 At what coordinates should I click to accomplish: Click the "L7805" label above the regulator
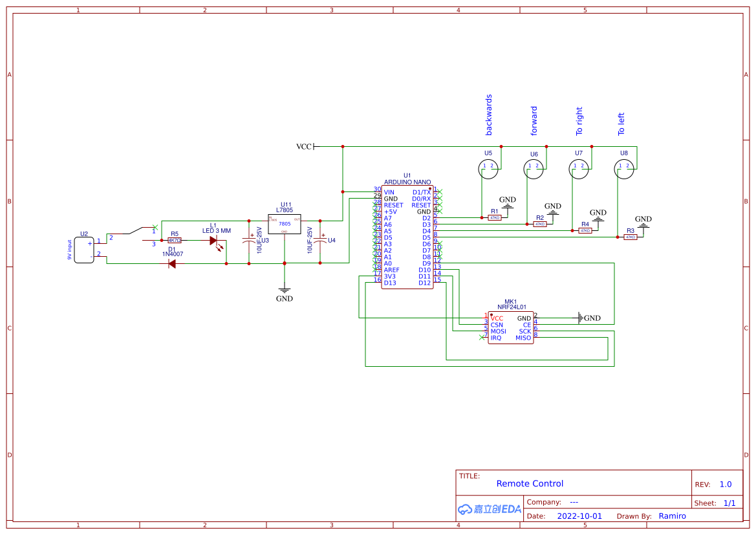[x=285, y=210]
